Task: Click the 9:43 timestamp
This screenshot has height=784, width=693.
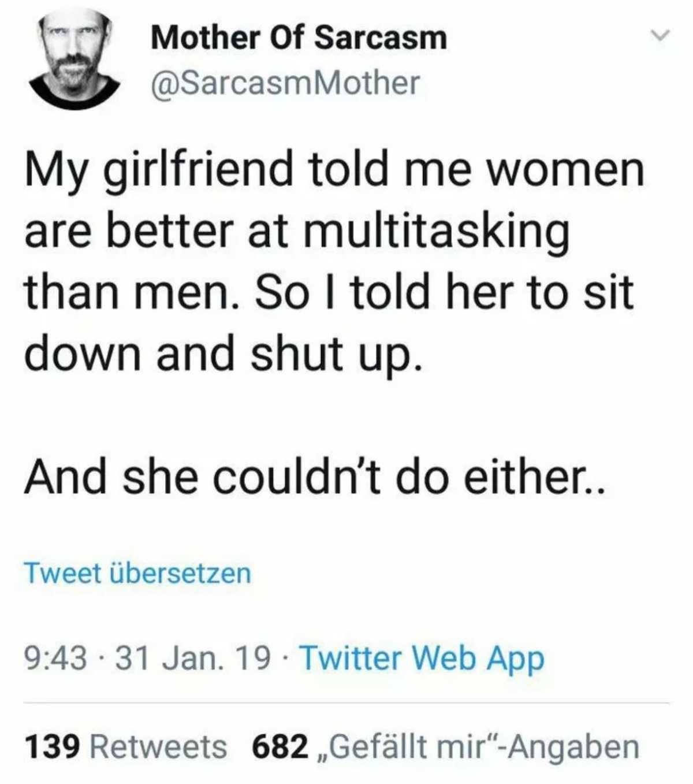Action: click(x=56, y=657)
